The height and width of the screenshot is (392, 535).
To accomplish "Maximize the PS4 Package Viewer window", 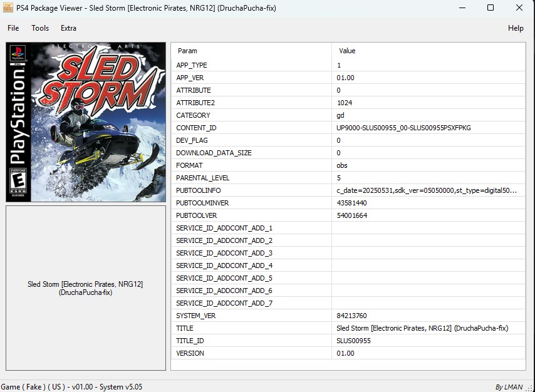I will click(x=491, y=8).
